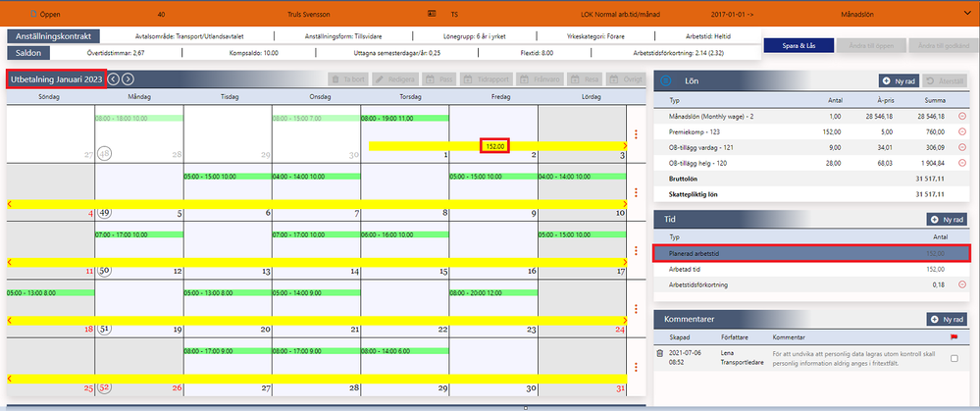Select the Bruttolön row
Screen dimensions: 980x411
pyautogui.click(x=811, y=179)
